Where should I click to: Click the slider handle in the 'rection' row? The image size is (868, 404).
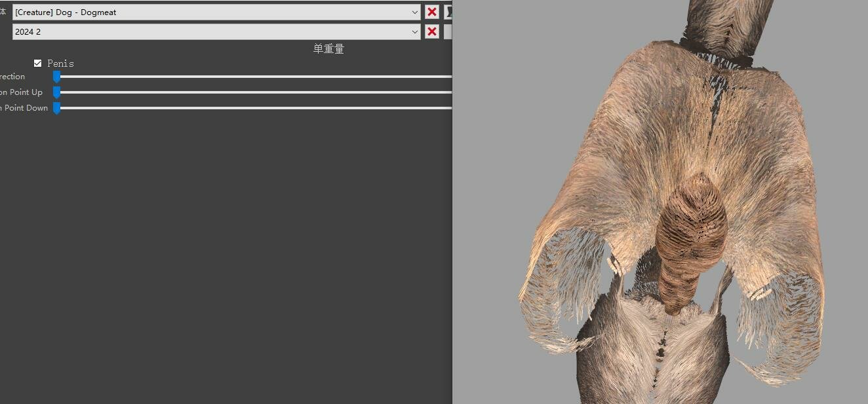point(56,77)
